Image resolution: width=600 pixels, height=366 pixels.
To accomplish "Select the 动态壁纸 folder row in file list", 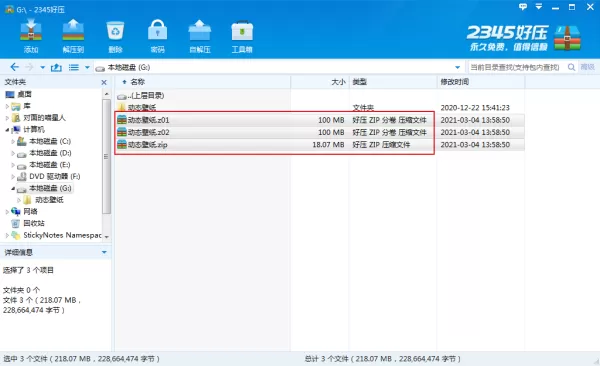I will point(142,108).
